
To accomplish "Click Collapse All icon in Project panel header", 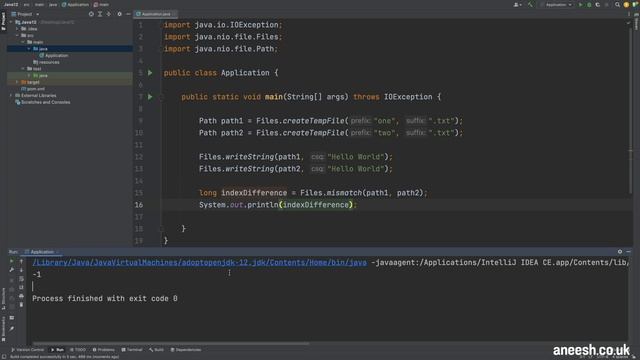I will [x=109, y=14].
